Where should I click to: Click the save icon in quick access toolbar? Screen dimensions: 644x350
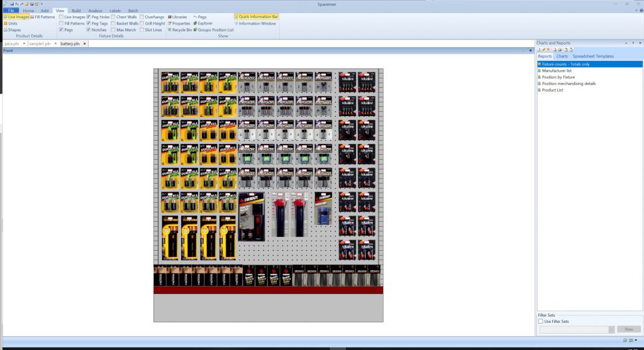12,4
